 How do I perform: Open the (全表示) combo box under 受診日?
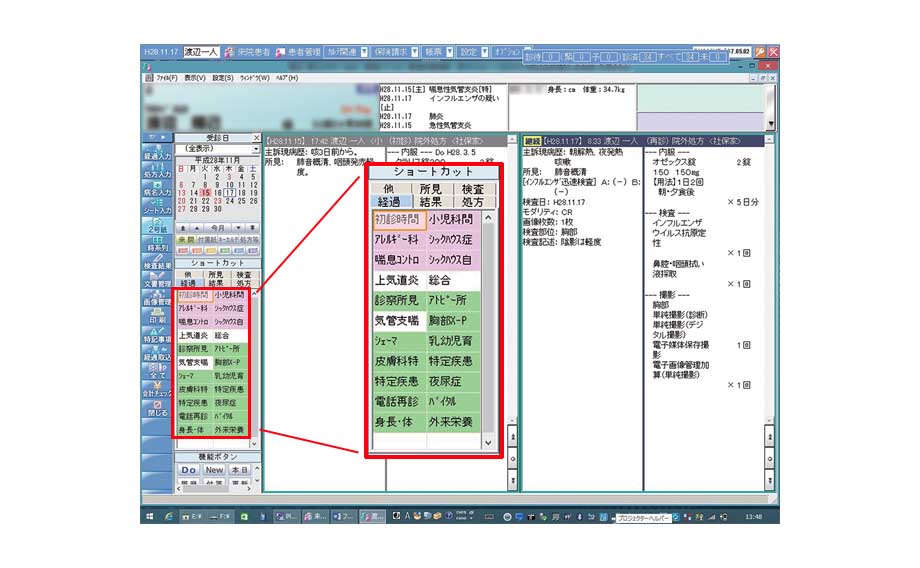pyautogui.click(x=216, y=148)
